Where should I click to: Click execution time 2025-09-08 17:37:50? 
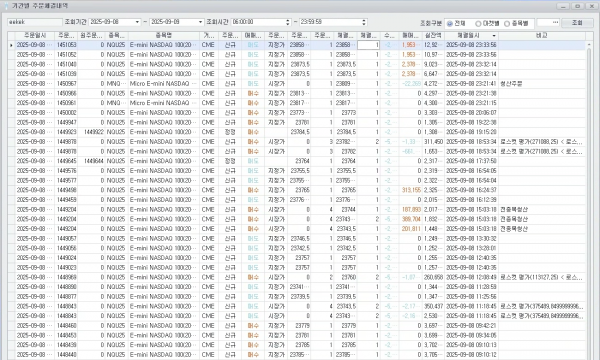point(471,161)
